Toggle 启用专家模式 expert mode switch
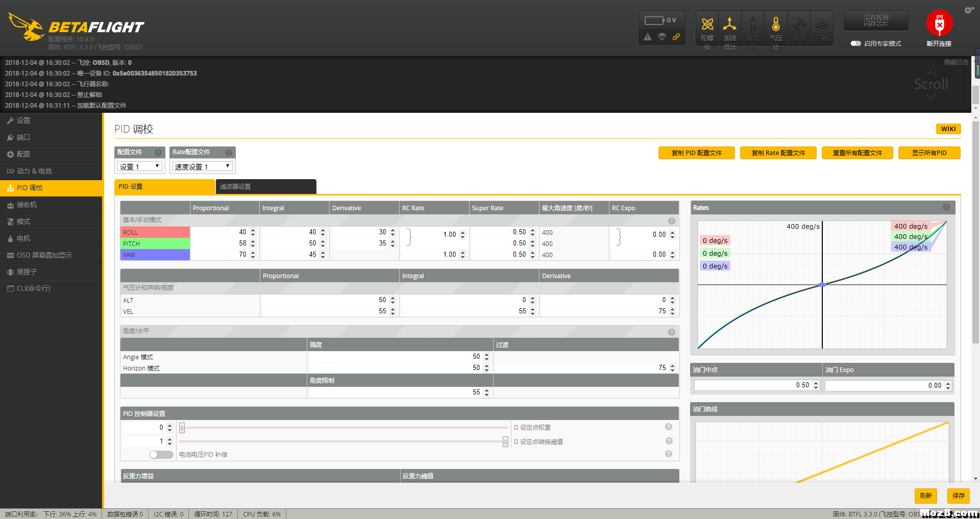 [x=856, y=43]
